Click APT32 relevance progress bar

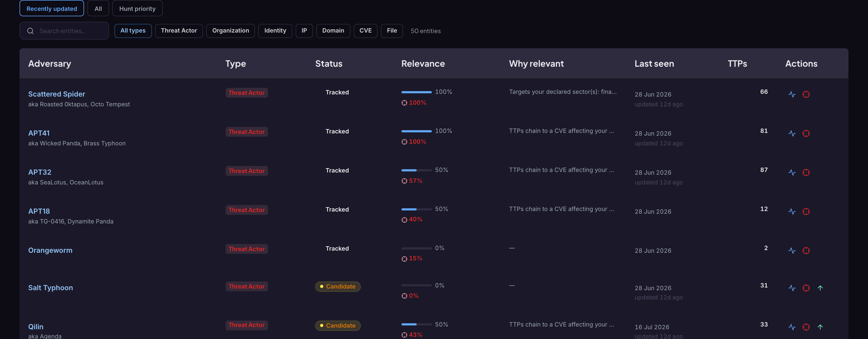(x=417, y=170)
